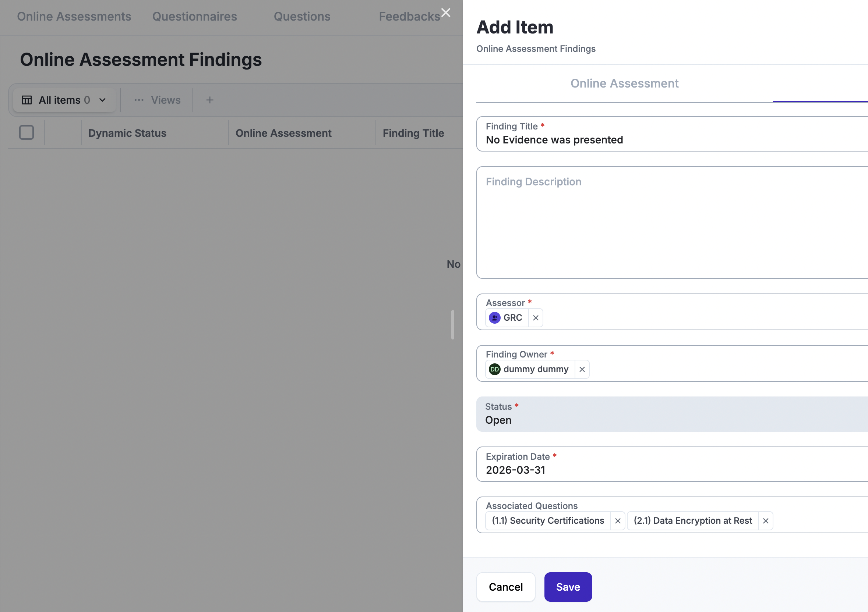
Task: Add a new view with plus icon
Action: [x=210, y=100]
